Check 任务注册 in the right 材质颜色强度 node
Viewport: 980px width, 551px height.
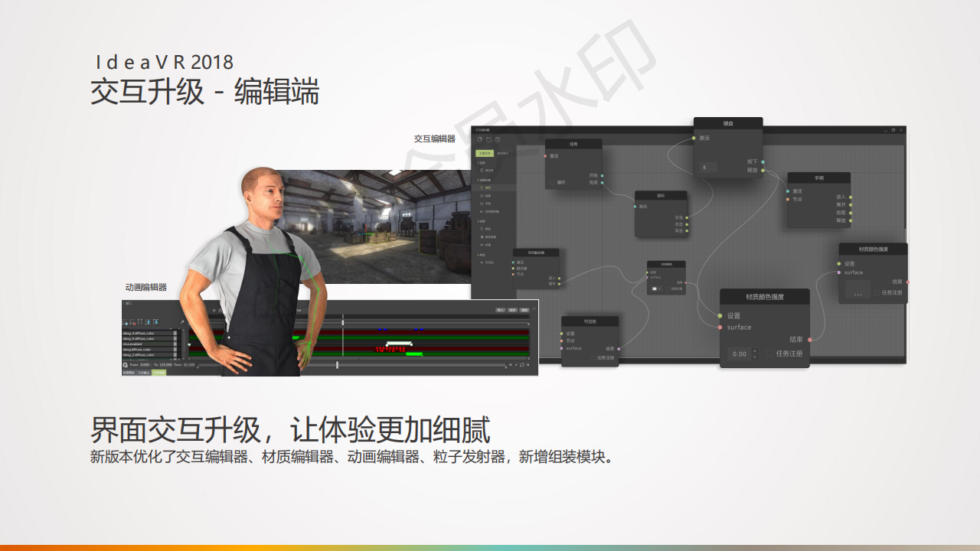tap(877, 292)
